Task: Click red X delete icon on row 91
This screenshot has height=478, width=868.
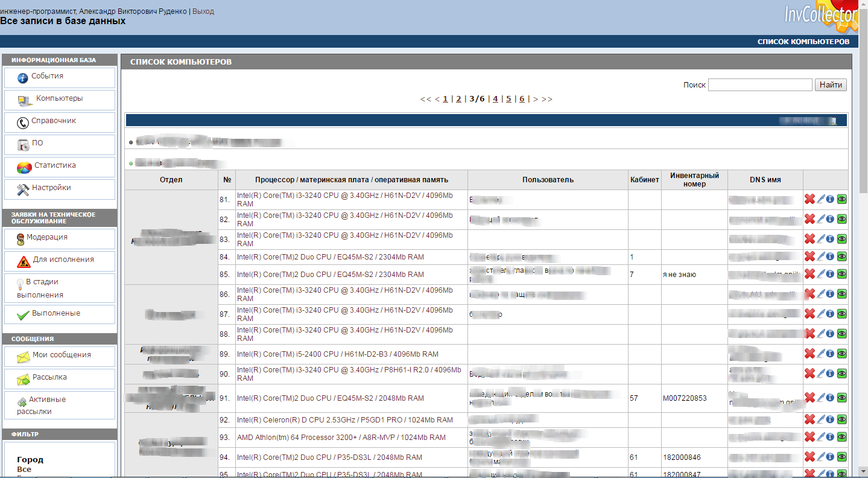Action: [x=809, y=398]
